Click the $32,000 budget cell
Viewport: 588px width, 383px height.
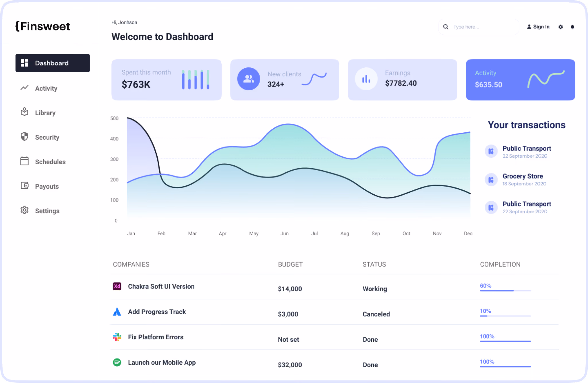tap(290, 365)
